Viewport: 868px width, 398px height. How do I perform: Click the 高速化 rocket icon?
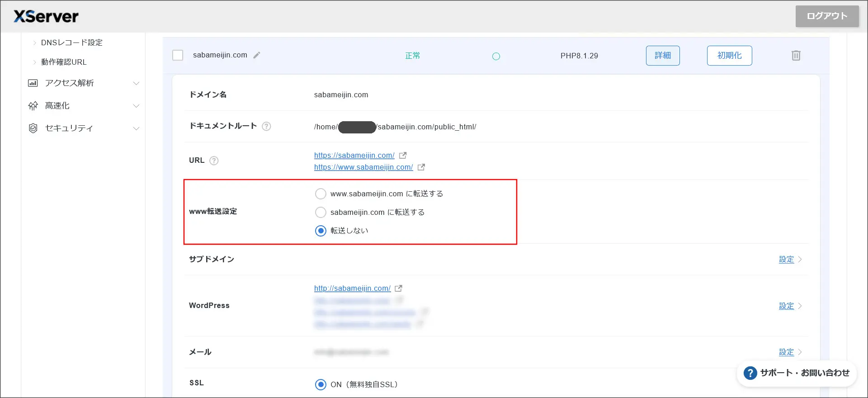(33, 106)
